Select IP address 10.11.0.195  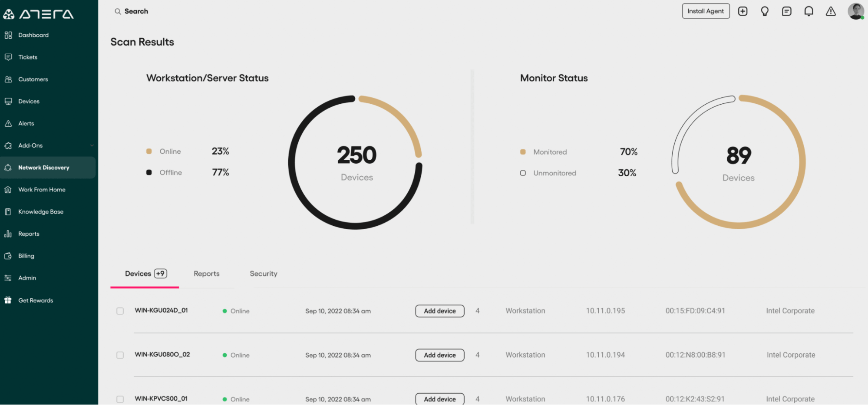pyautogui.click(x=605, y=311)
